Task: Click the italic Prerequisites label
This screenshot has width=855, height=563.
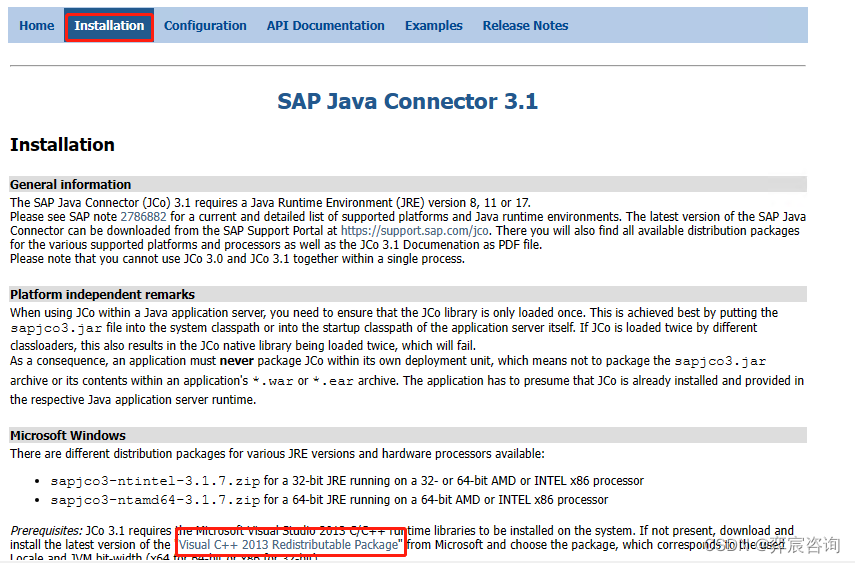Action: (x=46, y=530)
